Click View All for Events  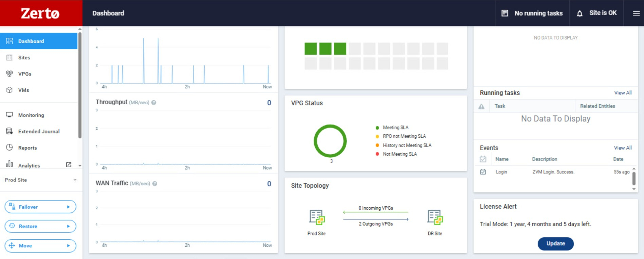point(623,148)
